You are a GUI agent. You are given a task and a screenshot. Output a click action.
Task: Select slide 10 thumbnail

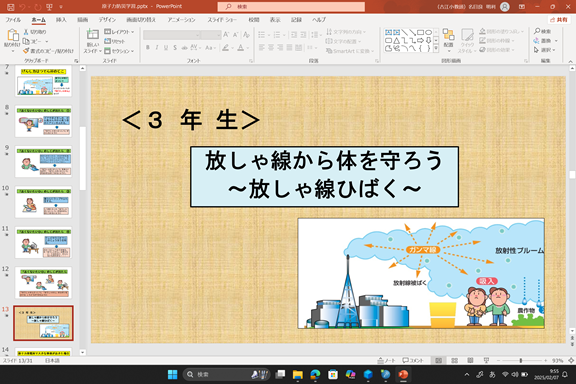(x=43, y=202)
